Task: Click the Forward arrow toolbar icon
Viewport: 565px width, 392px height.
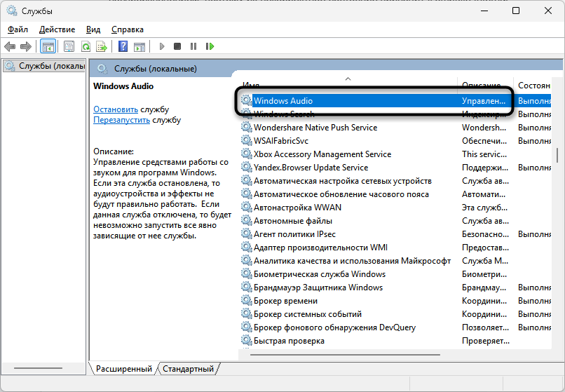Action: (25, 46)
